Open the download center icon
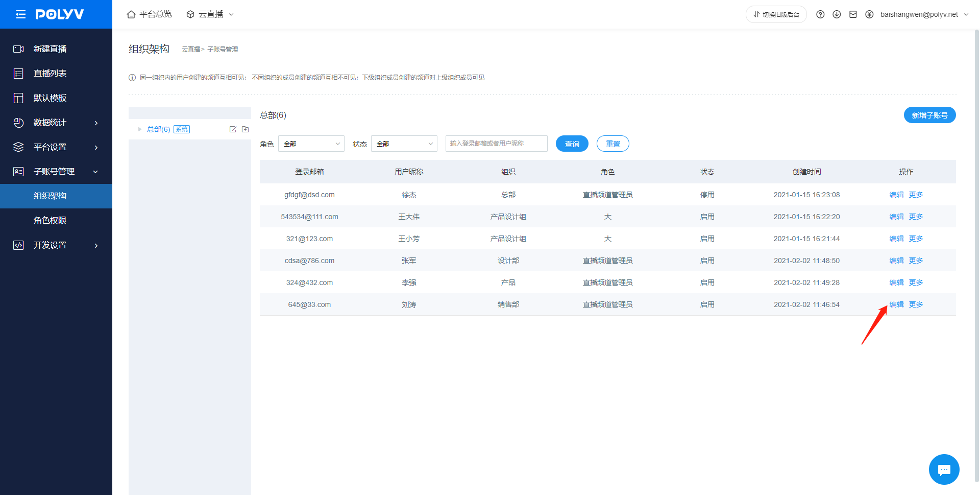Image resolution: width=980 pixels, height=495 pixels. click(x=837, y=14)
